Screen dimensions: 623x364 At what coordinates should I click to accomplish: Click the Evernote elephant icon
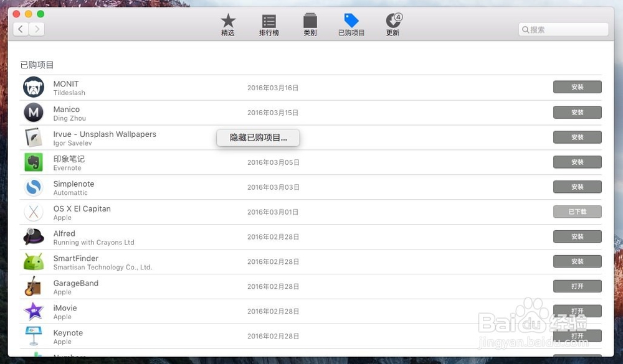tap(34, 162)
